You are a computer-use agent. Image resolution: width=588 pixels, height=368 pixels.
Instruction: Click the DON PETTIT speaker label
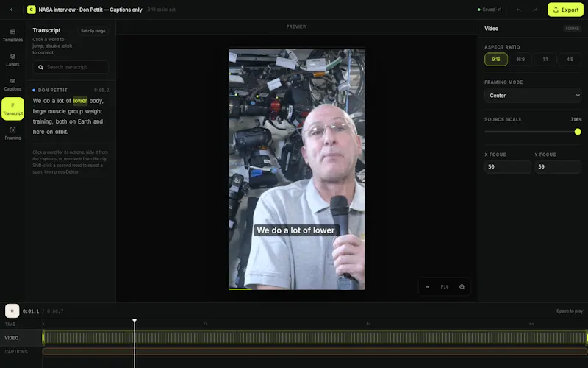[53, 90]
